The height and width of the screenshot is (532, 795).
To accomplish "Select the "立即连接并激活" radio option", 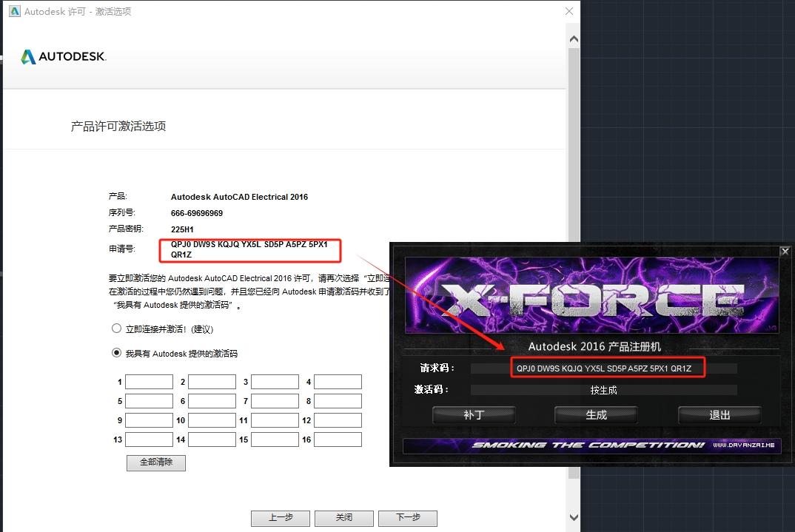I will point(116,329).
